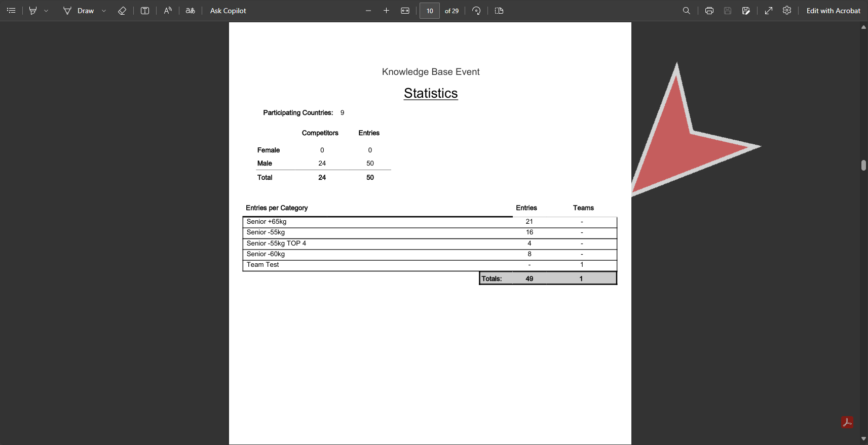
Task: Expand the highlight color dropdown arrow
Action: pyautogui.click(x=46, y=11)
